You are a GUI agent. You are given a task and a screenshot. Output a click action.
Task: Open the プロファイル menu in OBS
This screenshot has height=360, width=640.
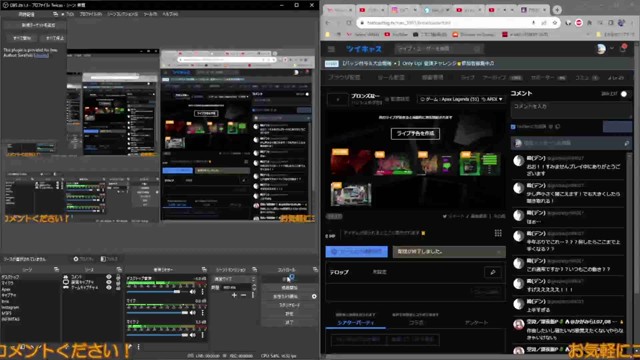coord(91,14)
